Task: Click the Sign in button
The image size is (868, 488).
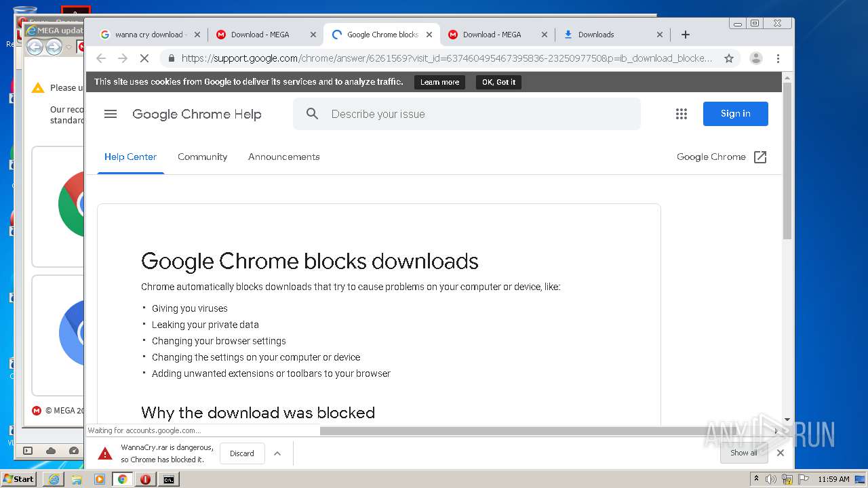Action: [736, 114]
